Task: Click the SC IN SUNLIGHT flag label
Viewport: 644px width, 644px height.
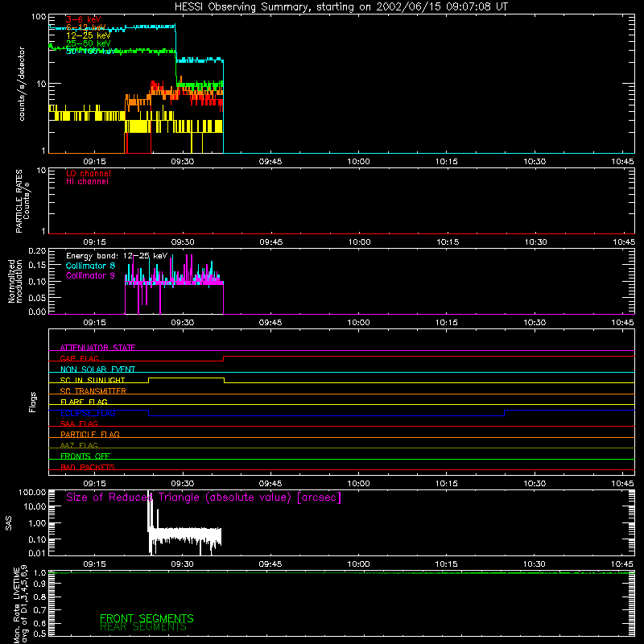Action: coord(93,380)
